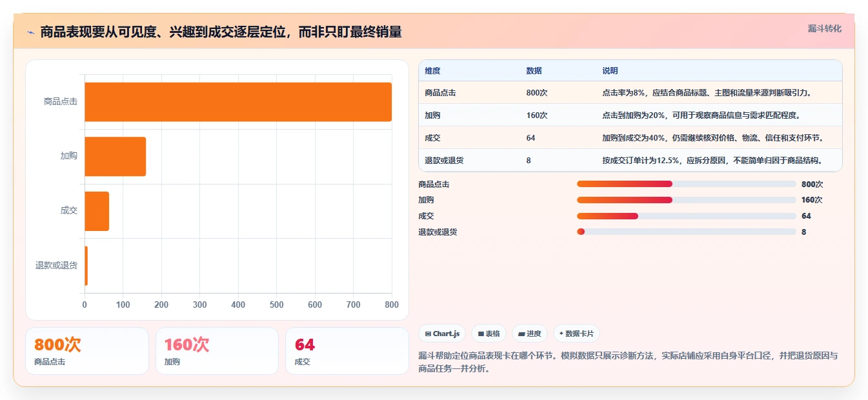Viewport: 868px width, 400px height.
Task: Open the 800次 商品点击 stat card
Action: [x=87, y=351]
